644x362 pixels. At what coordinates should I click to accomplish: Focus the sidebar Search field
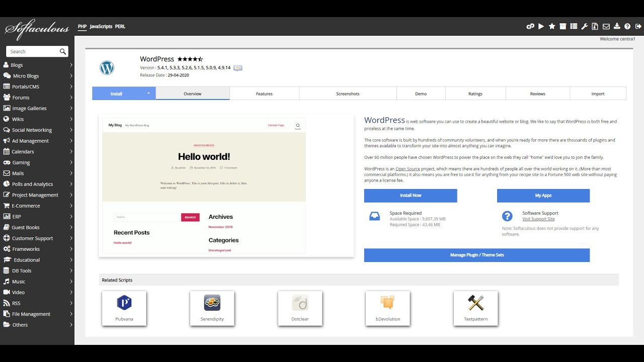click(37, 51)
